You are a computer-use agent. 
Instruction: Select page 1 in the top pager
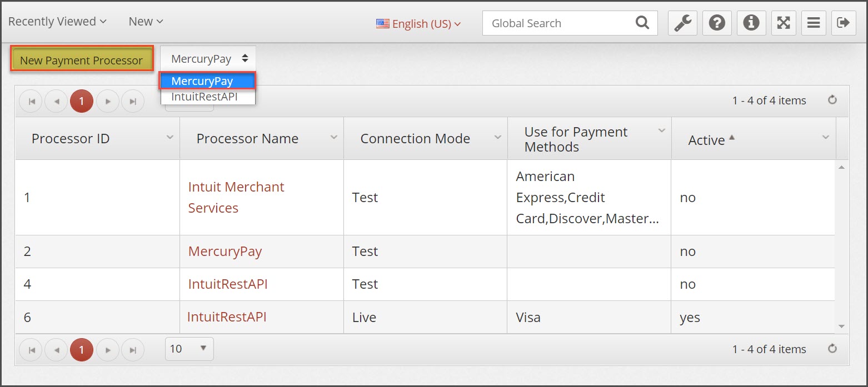[x=82, y=102]
